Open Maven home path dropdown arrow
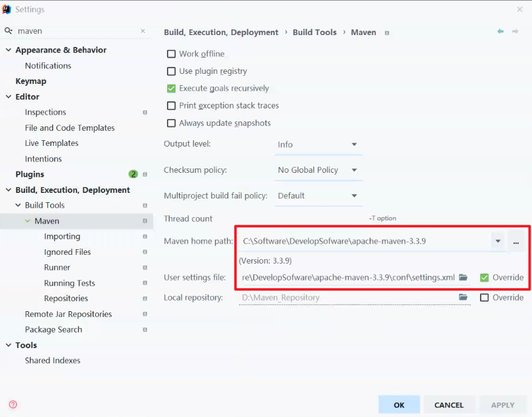The image size is (532, 417). 498,241
